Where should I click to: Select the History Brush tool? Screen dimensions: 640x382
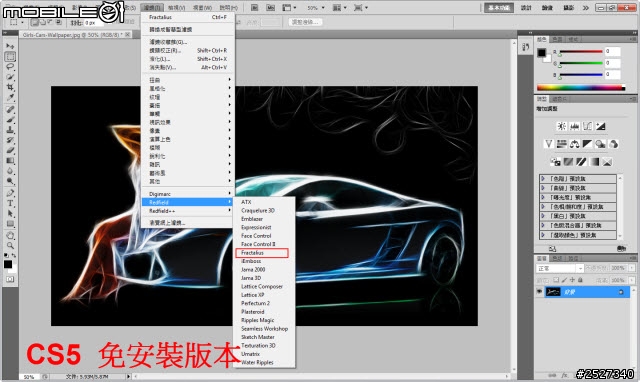click(10, 140)
